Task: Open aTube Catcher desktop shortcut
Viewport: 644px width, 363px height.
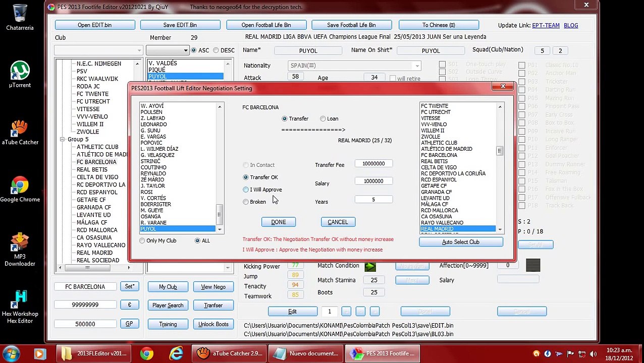Action: pos(20,132)
